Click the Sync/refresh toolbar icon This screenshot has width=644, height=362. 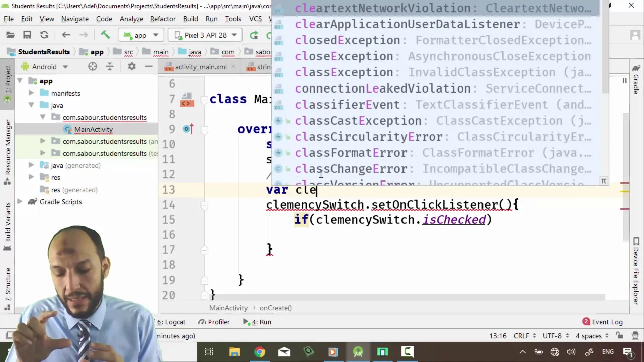[x=44, y=35]
